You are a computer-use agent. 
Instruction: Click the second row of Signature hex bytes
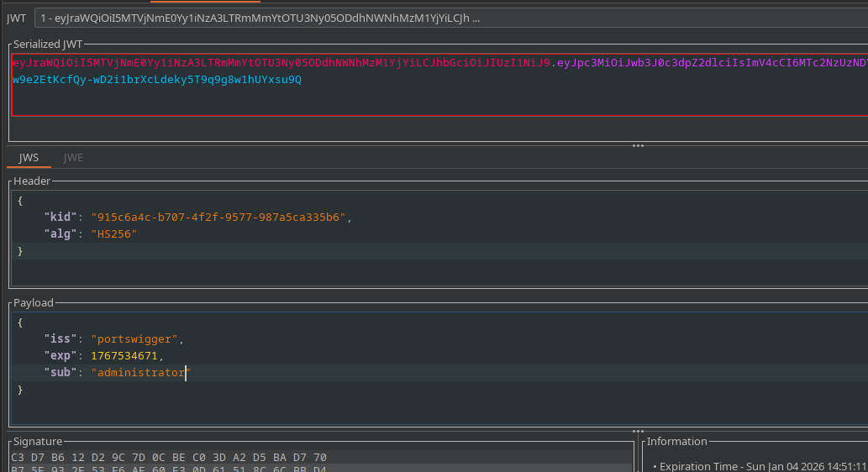(x=168, y=469)
